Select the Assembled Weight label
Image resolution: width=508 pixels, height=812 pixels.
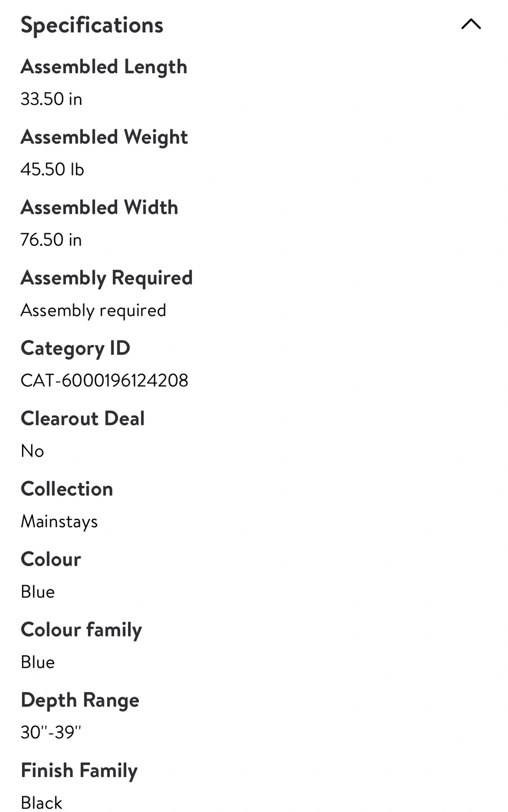click(x=104, y=138)
